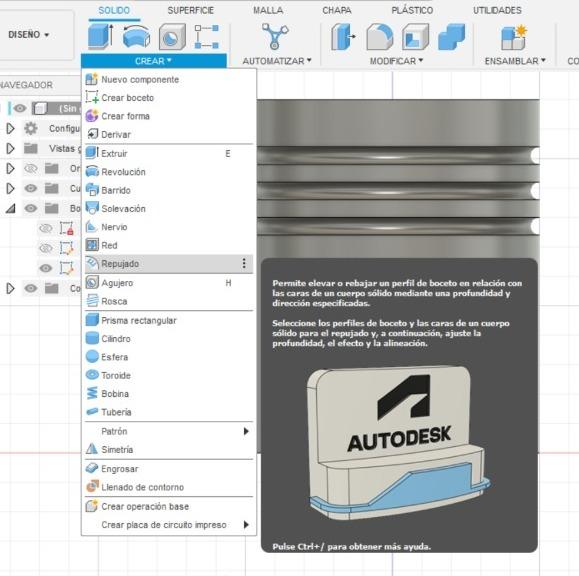Show the hidden Origen folder

tap(31, 168)
